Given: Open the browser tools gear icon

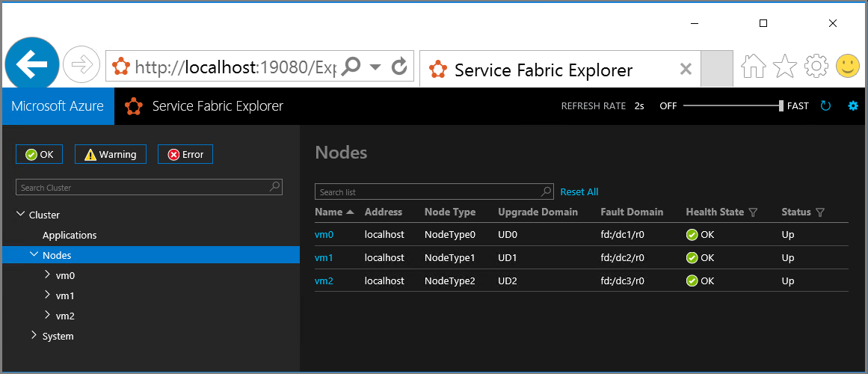Looking at the screenshot, I should click(816, 67).
